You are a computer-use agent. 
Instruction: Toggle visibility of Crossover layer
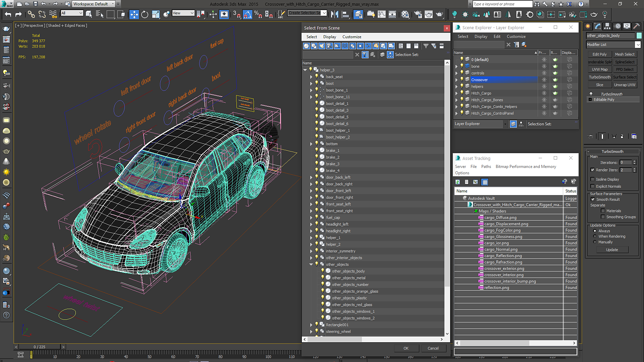(x=462, y=80)
